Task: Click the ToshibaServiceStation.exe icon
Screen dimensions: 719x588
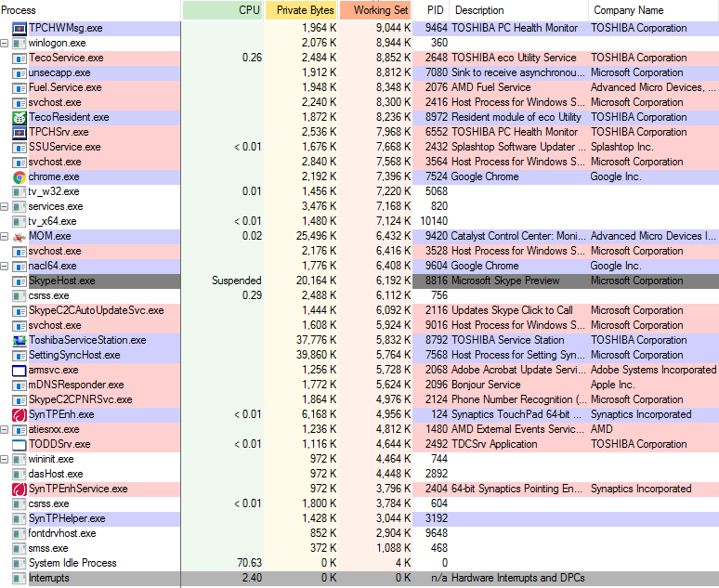Action: 20,340
